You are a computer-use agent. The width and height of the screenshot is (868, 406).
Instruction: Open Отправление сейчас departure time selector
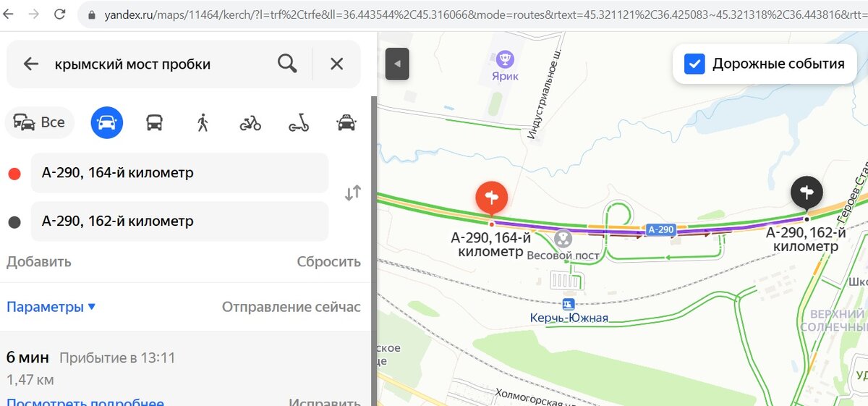pos(291,307)
